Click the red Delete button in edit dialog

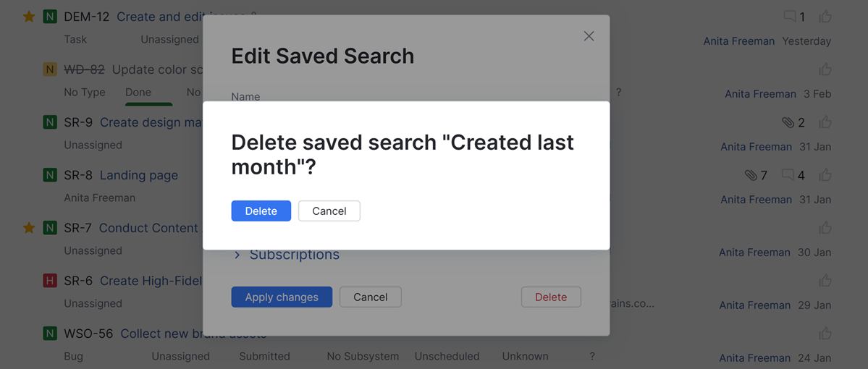(x=550, y=297)
